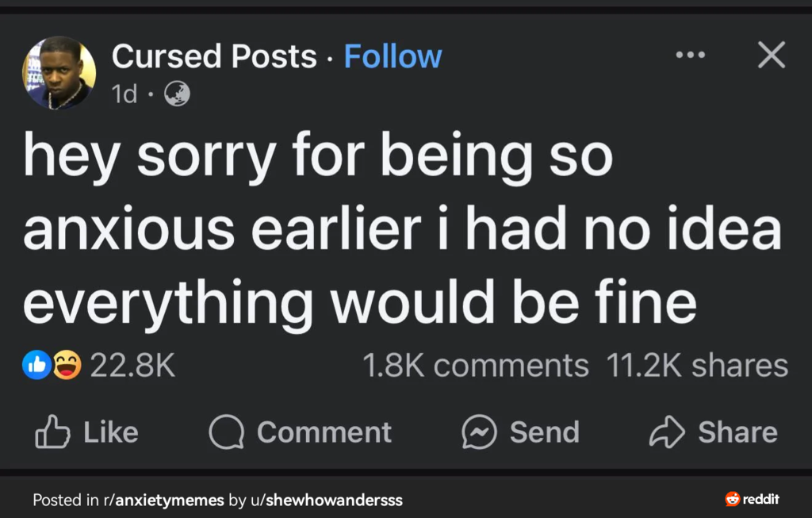Viewport: 812px width, 518px height.
Task: Open the r/anxietymemes subreddit link
Action: [163, 500]
